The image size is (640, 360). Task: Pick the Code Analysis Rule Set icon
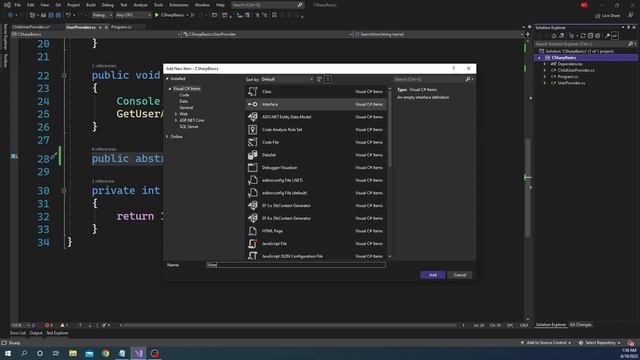tap(253, 129)
